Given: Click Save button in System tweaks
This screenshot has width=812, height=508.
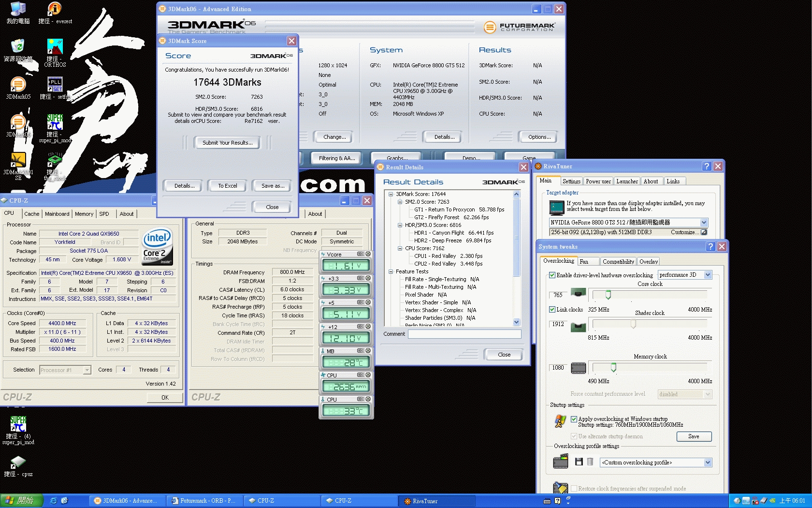Looking at the screenshot, I should (x=694, y=436).
